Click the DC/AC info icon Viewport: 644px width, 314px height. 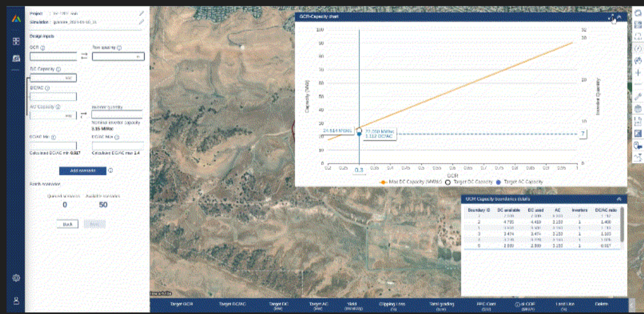point(47,88)
